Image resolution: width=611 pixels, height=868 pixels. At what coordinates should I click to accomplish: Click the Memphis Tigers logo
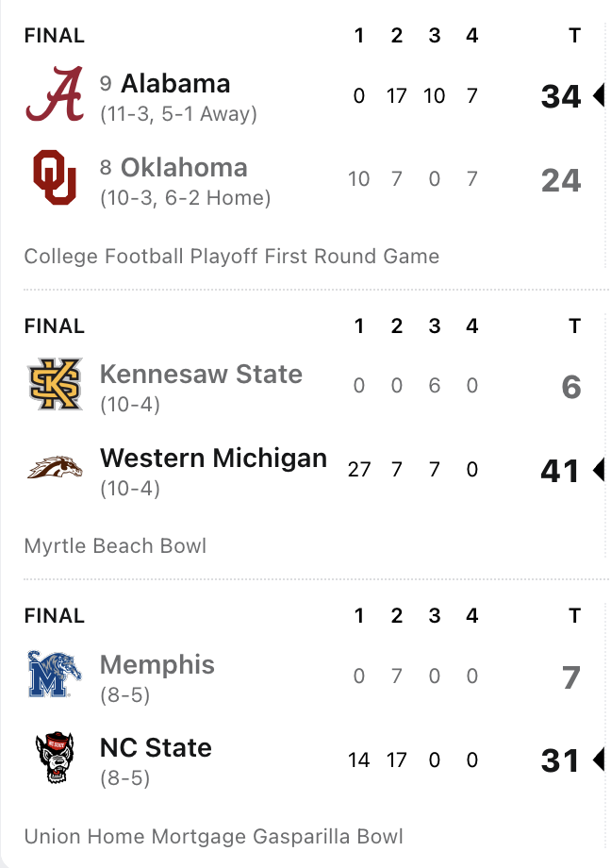[x=56, y=676]
